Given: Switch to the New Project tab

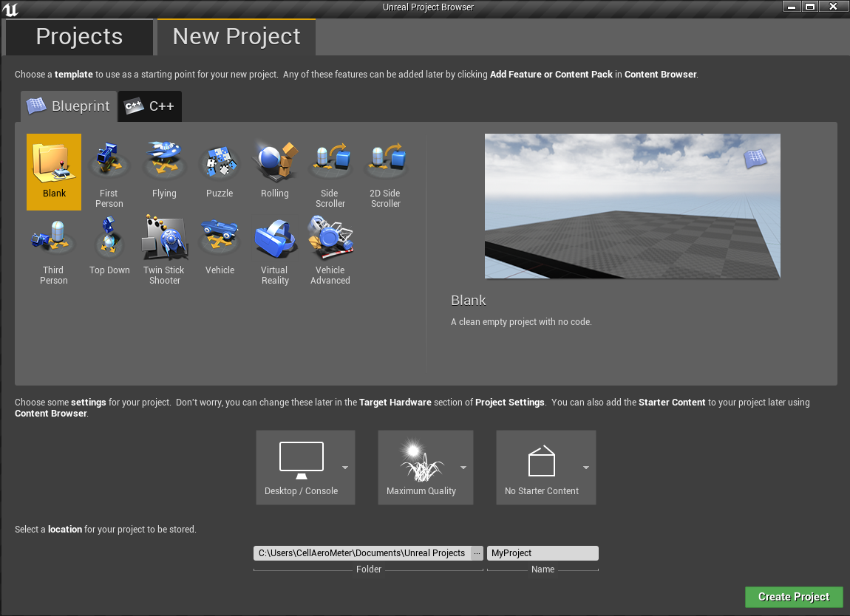Looking at the screenshot, I should point(237,37).
